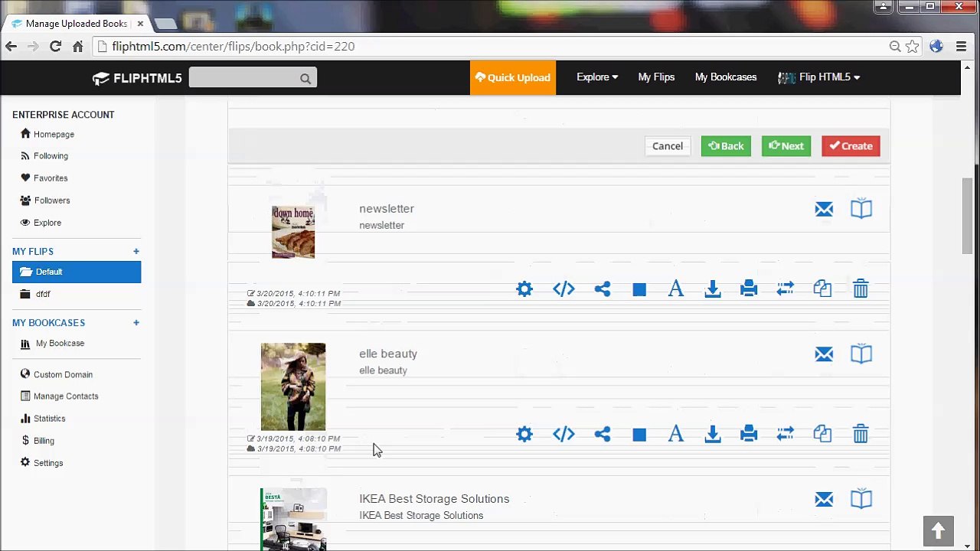Viewport: 980px width, 551px height.
Task: Open the browser home page
Action: [77, 47]
